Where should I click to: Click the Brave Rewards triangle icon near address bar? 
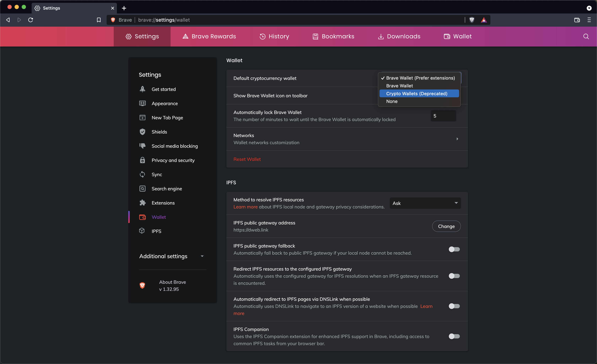[x=484, y=20]
